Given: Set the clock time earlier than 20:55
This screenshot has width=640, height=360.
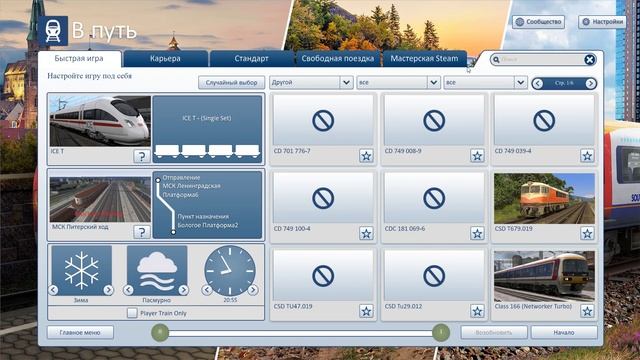Looking at the screenshot, I should (x=207, y=290).
